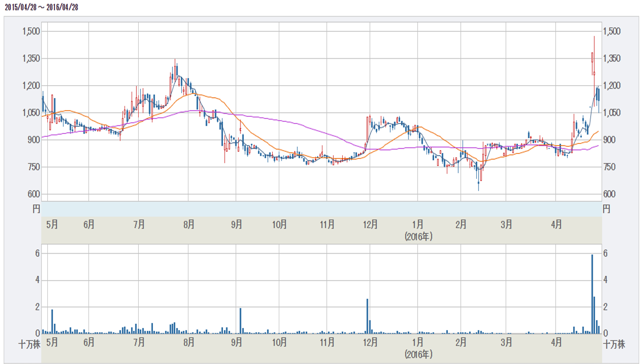The width and height of the screenshot is (641, 364).
Task: Click the 円 unit label left of price chart
Action: point(36,209)
